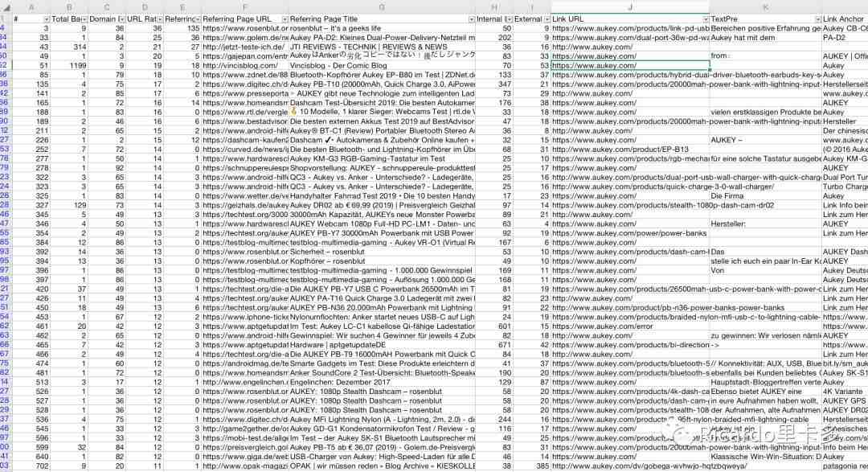Viewport: 868px width, 472px height.
Task: Select the External cell with value 385
Action: (532, 466)
